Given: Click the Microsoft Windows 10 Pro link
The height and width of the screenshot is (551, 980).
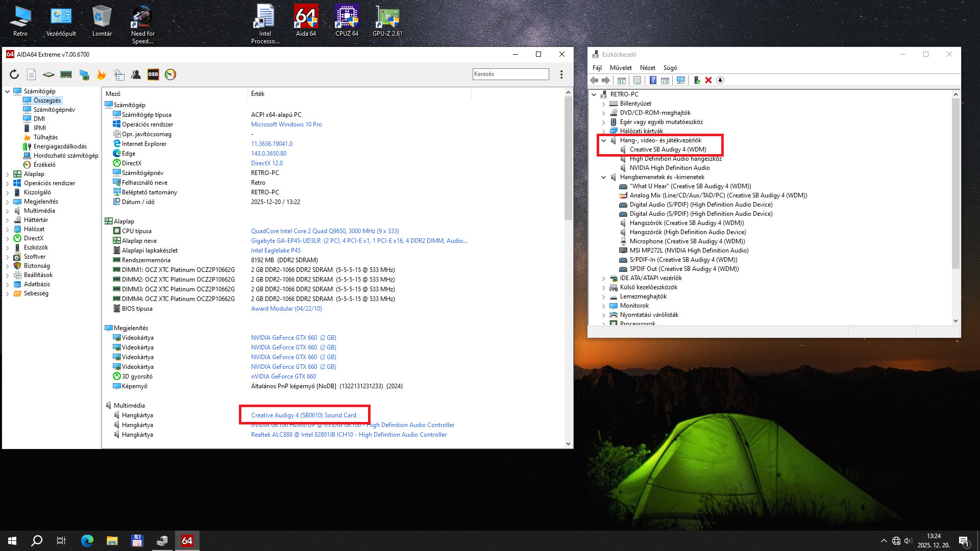Looking at the screenshot, I should [x=286, y=124].
